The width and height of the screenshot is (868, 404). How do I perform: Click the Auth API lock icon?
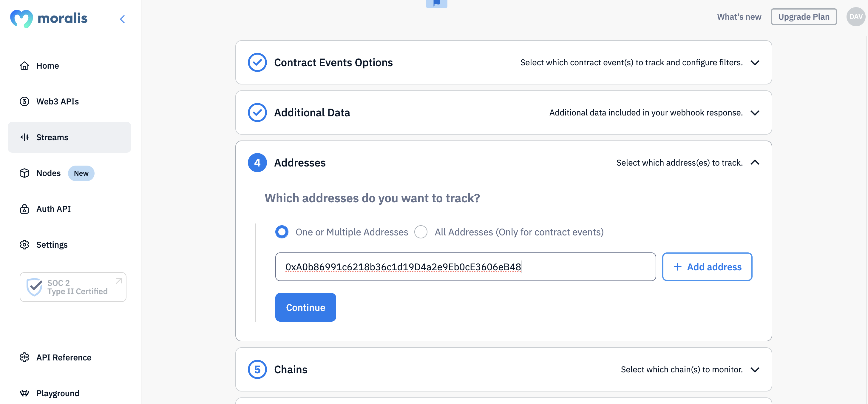point(24,209)
